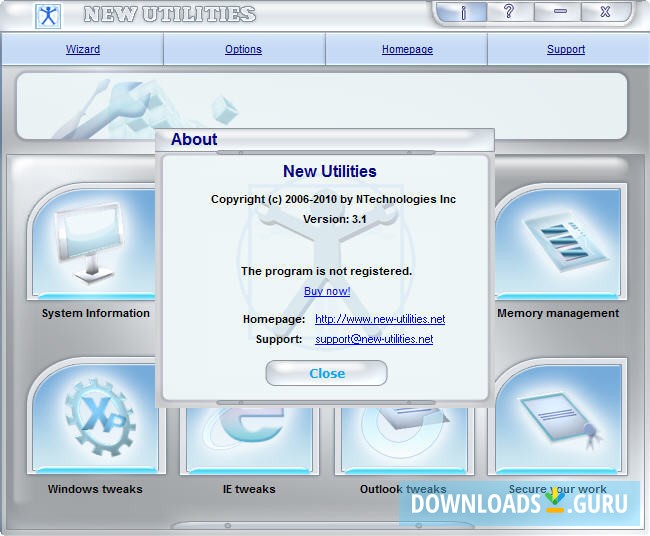The height and width of the screenshot is (536, 650).
Task: Open the IE tweaks icon
Action: click(x=250, y=440)
